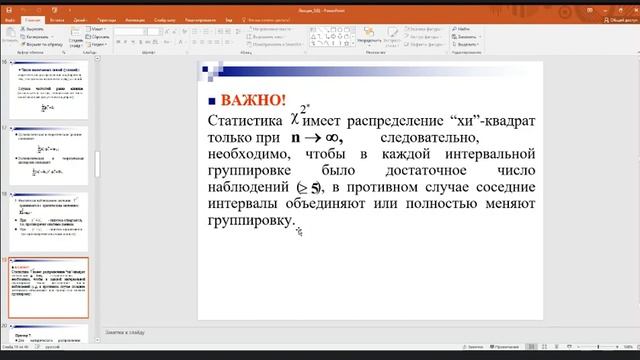Select slide 16 thumbnail

click(x=49, y=90)
